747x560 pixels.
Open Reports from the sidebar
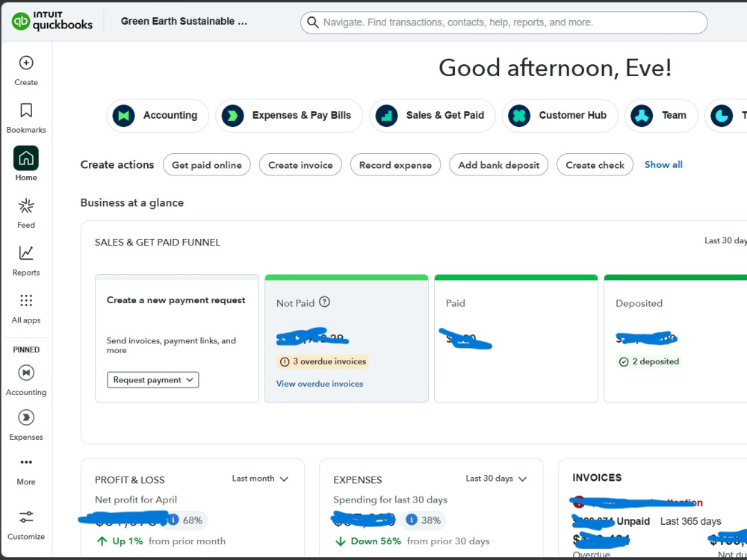[x=25, y=261]
